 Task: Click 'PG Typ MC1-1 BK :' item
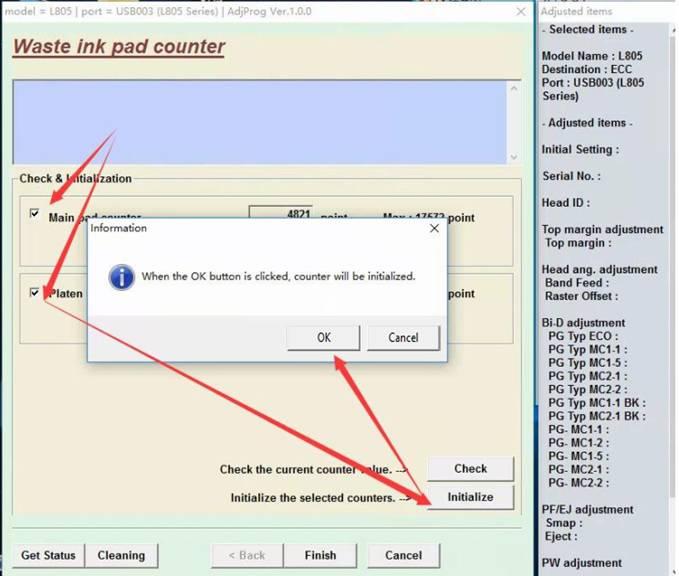click(597, 403)
